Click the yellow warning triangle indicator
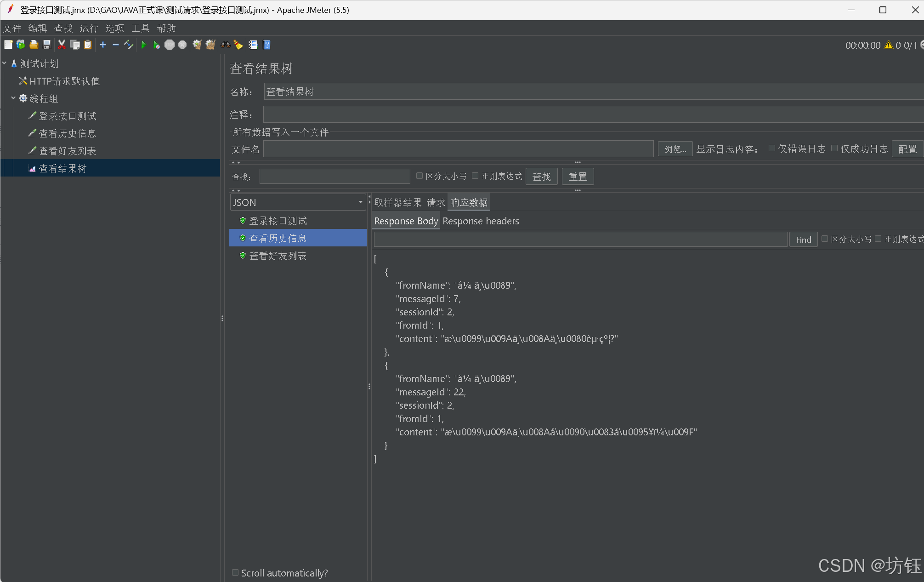 coord(889,45)
